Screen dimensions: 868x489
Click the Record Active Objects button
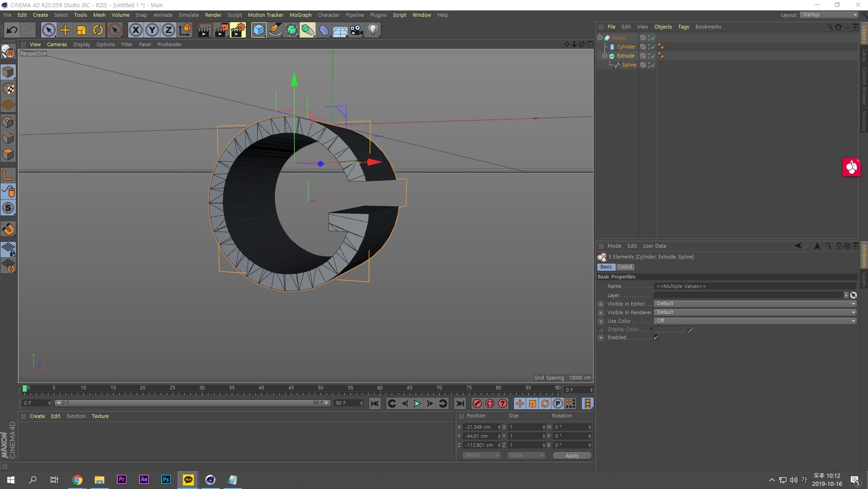[x=477, y=403]
